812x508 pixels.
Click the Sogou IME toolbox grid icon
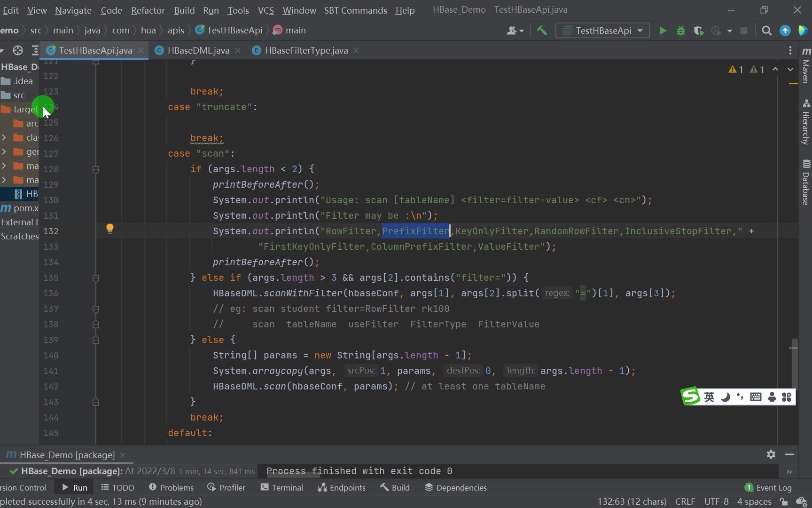(787, 397)
